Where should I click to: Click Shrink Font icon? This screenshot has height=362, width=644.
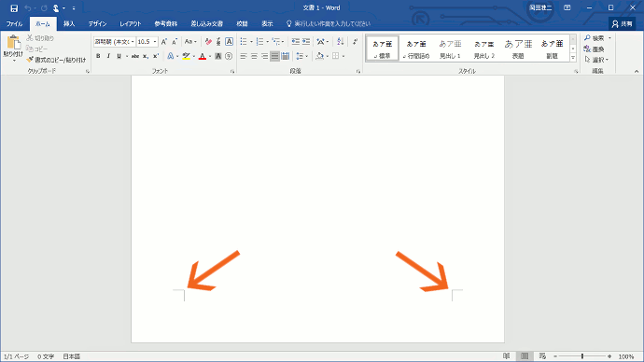[175, 42]
